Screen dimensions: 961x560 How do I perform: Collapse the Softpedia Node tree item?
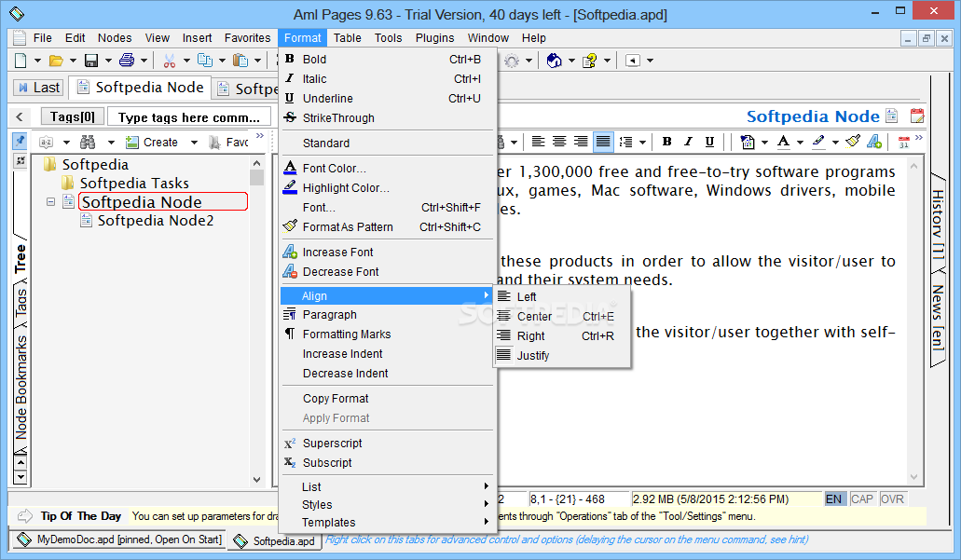[x=51, y=201]
